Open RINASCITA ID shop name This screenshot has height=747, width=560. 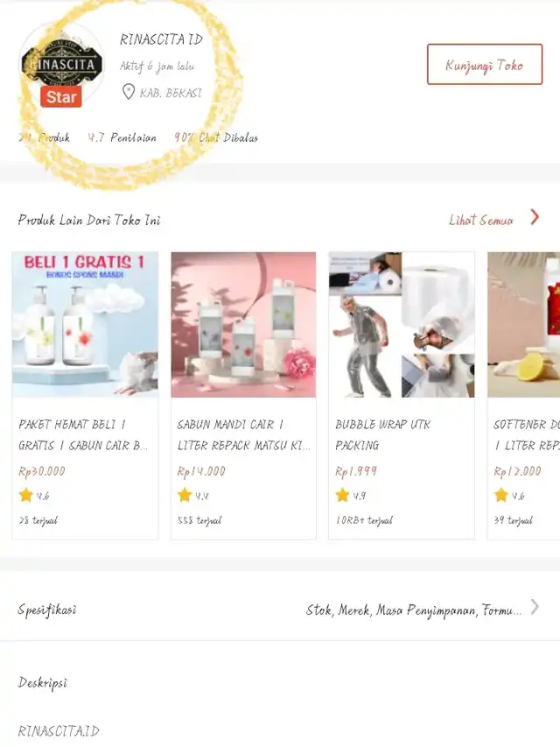tap(161, 39)
